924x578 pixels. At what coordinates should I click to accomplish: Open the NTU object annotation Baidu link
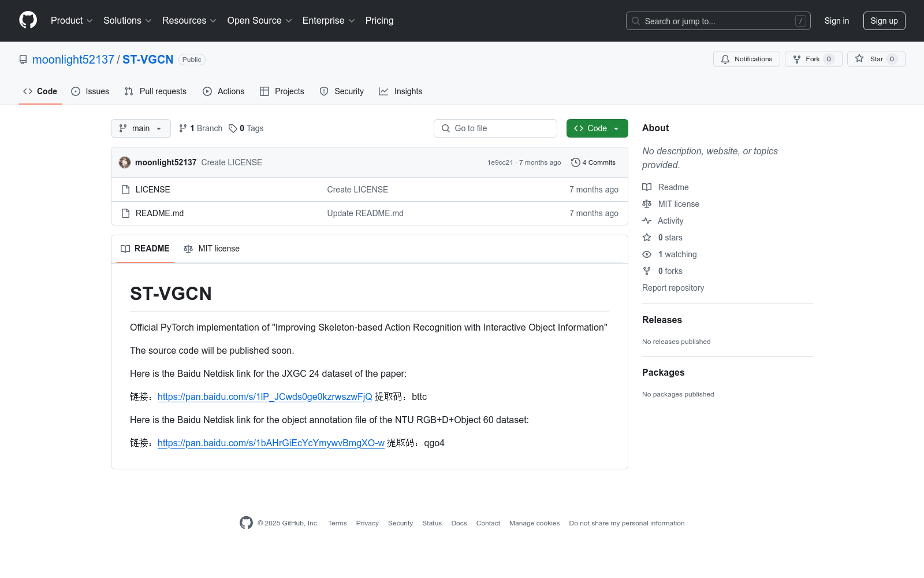[271, 443]
